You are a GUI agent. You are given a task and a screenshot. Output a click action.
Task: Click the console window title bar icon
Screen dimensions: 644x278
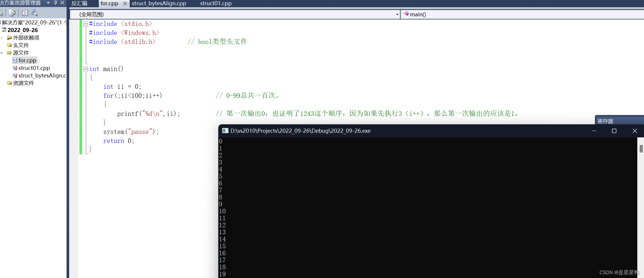pyautogui.click(x=225, y=131)
